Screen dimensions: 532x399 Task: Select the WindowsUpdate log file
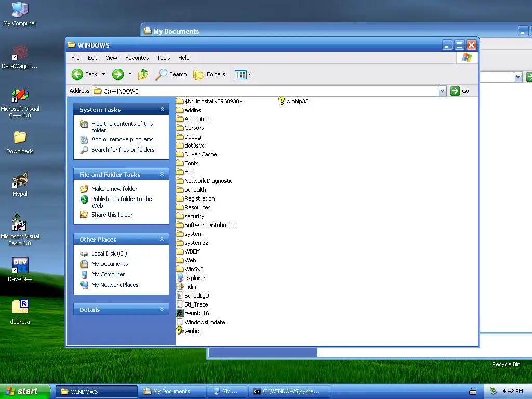pos(201,322)
